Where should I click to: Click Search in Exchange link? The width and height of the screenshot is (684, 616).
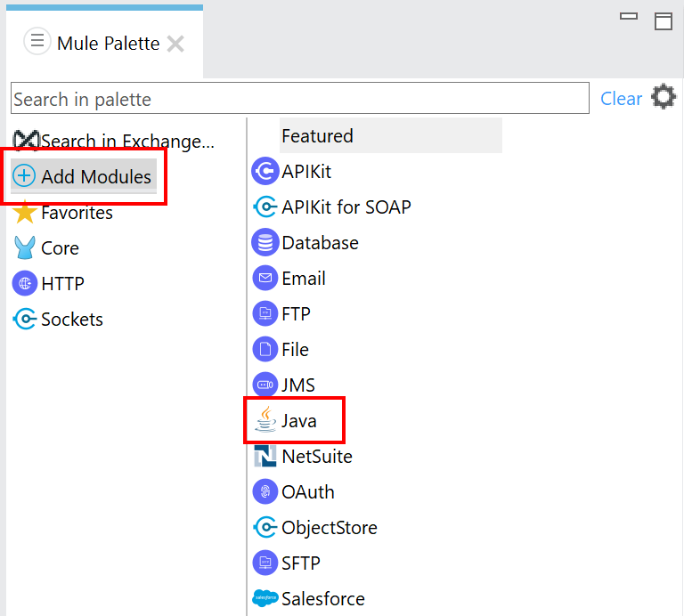[x=127, y=141]
